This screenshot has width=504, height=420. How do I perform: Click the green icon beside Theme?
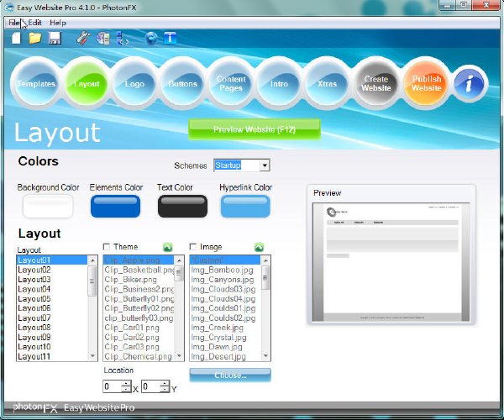coord(168,247)
